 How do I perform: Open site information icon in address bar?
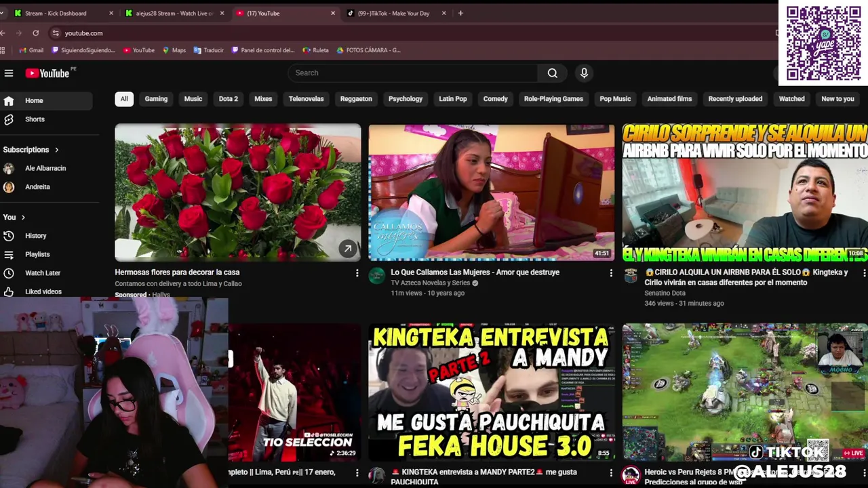coord(56,33)
